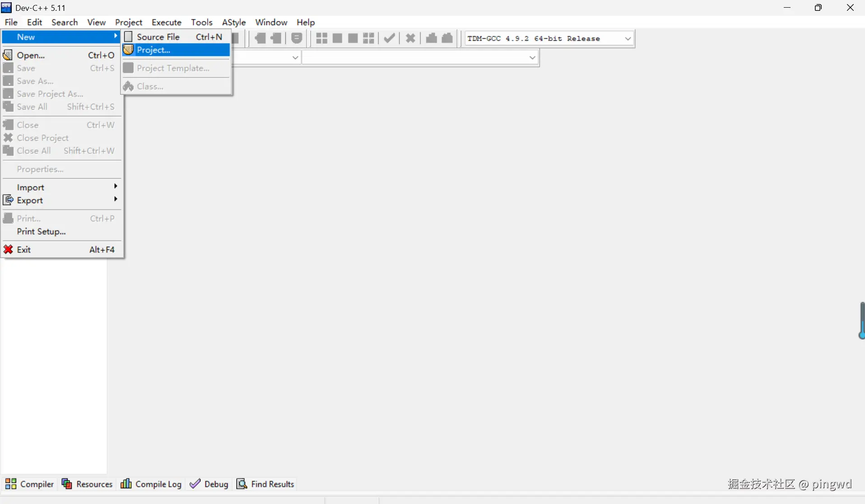Open Print Setup... from the File menu
The image size is (865, 504).
click(62, 231)
